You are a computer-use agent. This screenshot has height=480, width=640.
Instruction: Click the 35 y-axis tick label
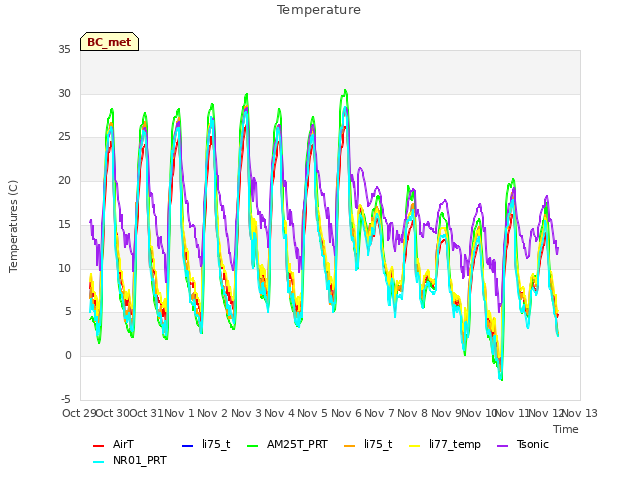point(64,50)
